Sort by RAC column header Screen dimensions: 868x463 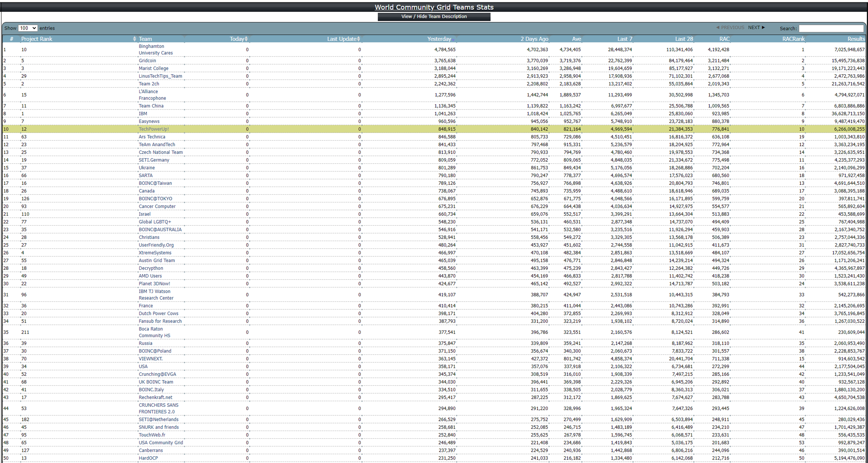point(724,39)
